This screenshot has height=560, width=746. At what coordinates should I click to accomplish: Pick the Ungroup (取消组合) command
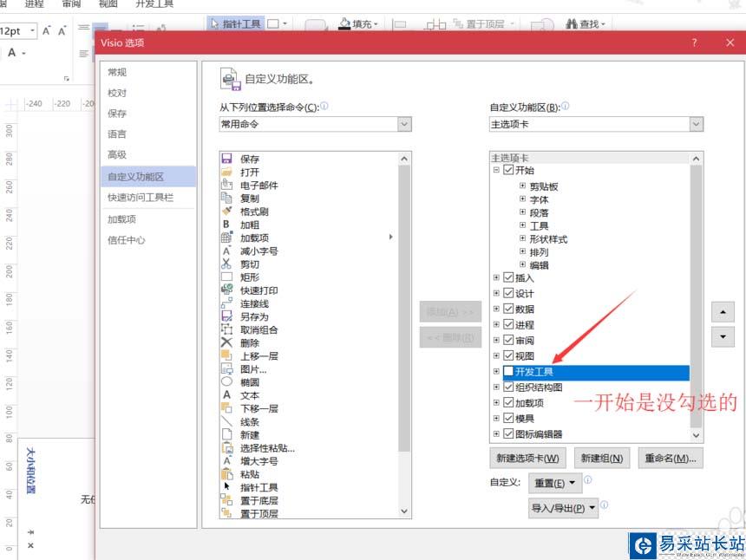pyautogui.click(x=258, y=330)
